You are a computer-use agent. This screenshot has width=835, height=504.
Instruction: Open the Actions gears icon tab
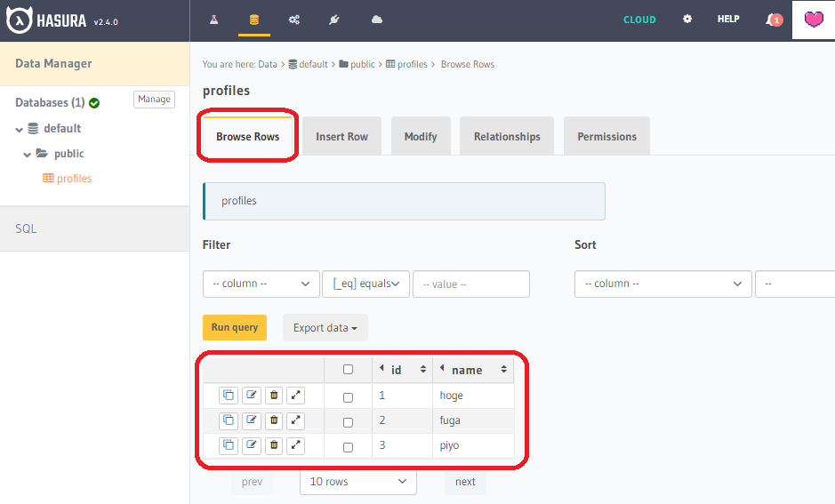tap(294, 20)
